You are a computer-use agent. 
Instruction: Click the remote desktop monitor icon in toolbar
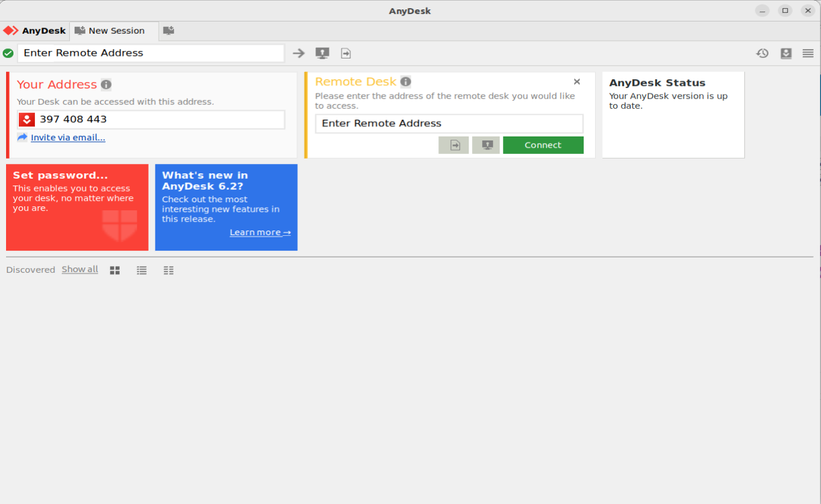322,53
